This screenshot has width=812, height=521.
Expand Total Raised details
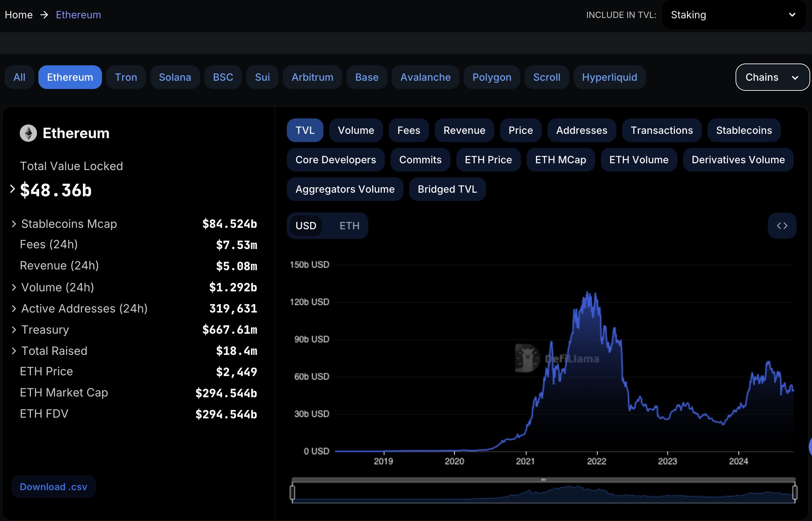point(14,351)
